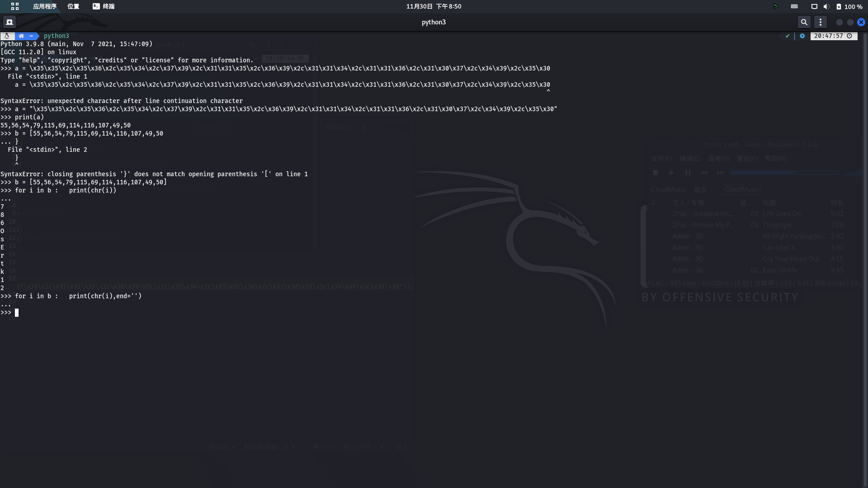This screenshot has width=868, height=488.
Task: Click the green arrow tray icon
Action: 775,6
